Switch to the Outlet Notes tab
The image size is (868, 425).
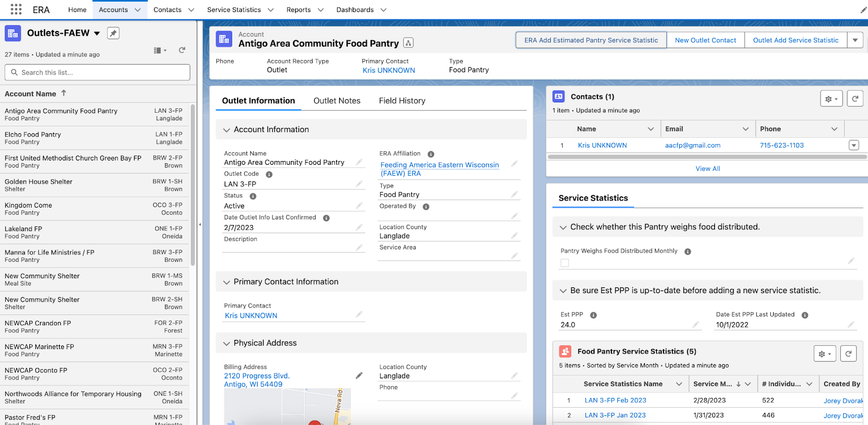[337, 101]
